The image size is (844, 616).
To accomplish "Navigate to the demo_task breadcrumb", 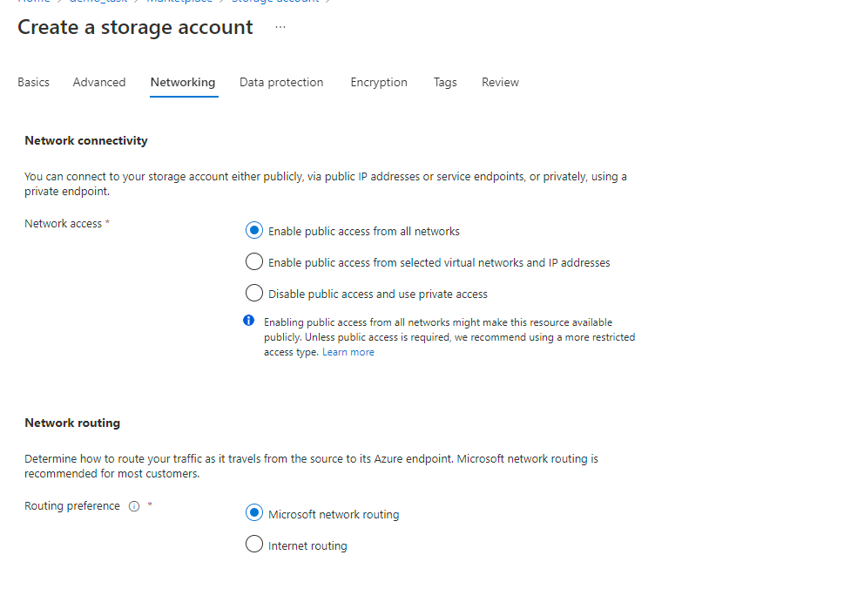I will click(98, 2).
